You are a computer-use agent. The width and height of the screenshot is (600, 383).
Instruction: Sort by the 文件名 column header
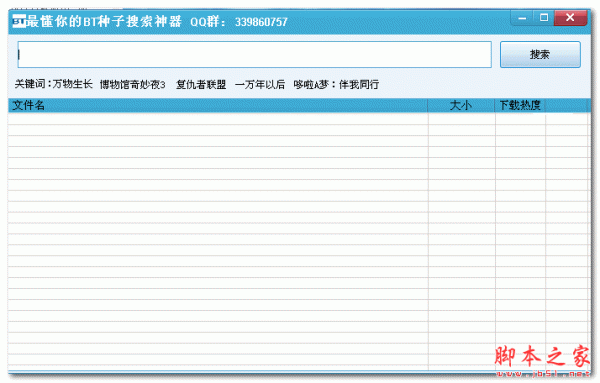(x=218, y=105)
